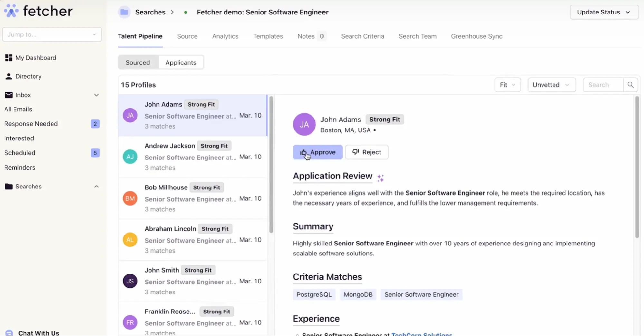Click the MongoDB criteria tag
Image resolution: width=644 pixels, height=336 pixels.
358,294
